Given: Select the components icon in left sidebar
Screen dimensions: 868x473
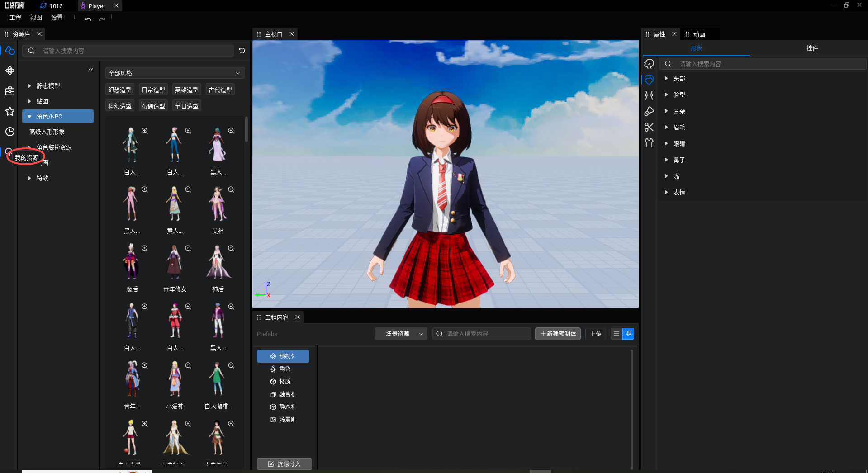Looking at the screenshot, I should click(x=10, y=71).
